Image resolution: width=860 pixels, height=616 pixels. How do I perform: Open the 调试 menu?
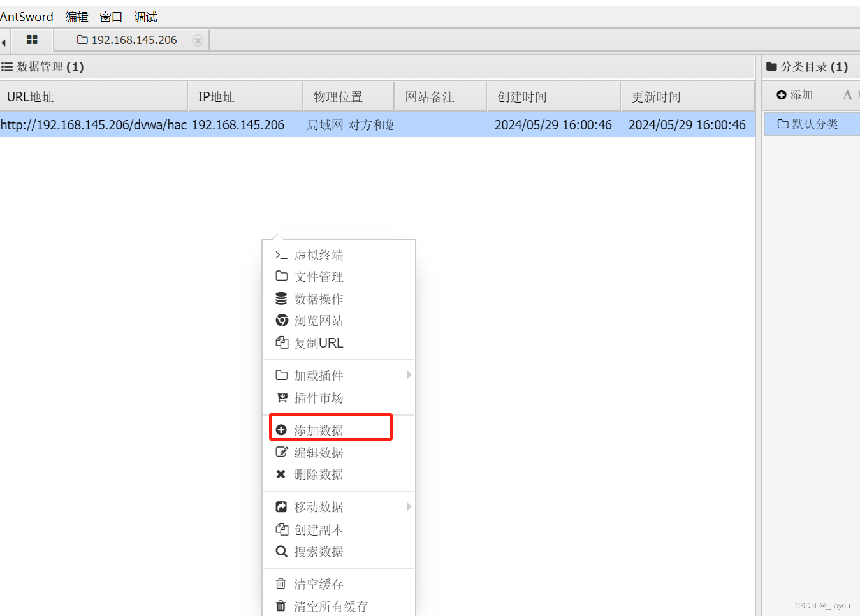tap(145, 17)
